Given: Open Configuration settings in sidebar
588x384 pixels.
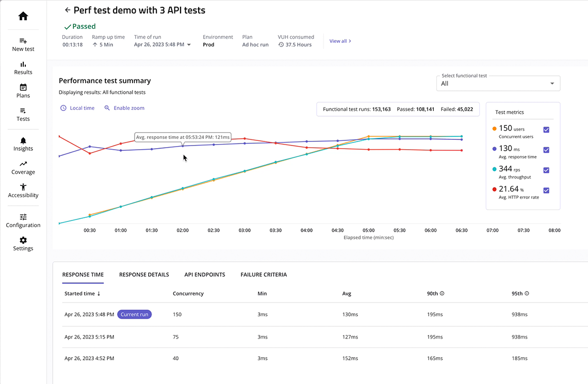Looking at the screenshot, I should pyautogui.click(x=23, y=220).
